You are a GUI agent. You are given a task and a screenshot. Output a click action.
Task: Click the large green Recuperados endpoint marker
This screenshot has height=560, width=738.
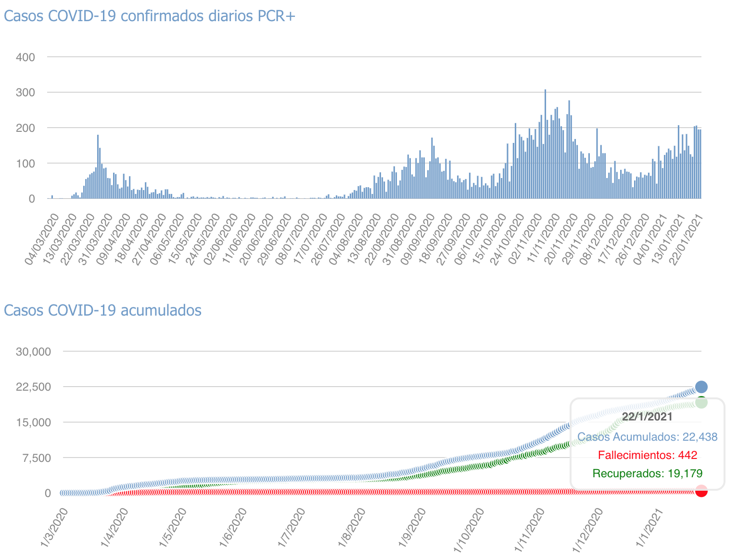[701, 402]
